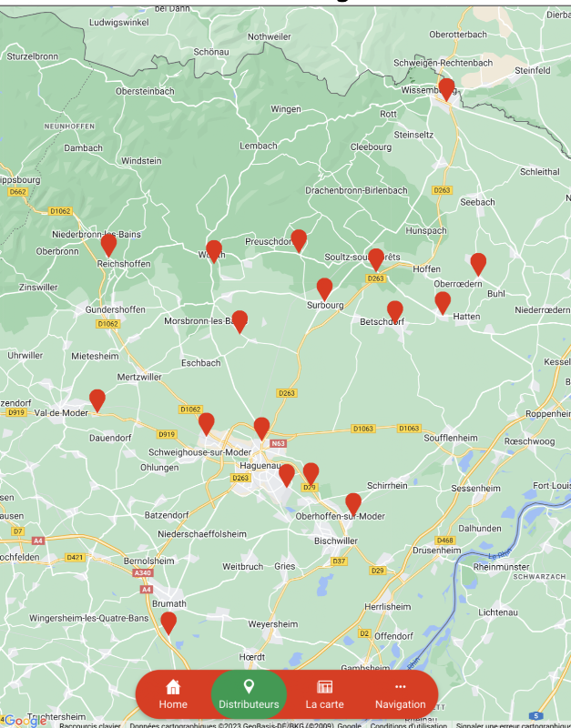Screen dimensions: 571x728
Task: Select the red marker near Reichshoffen
Action: [108, 245]
